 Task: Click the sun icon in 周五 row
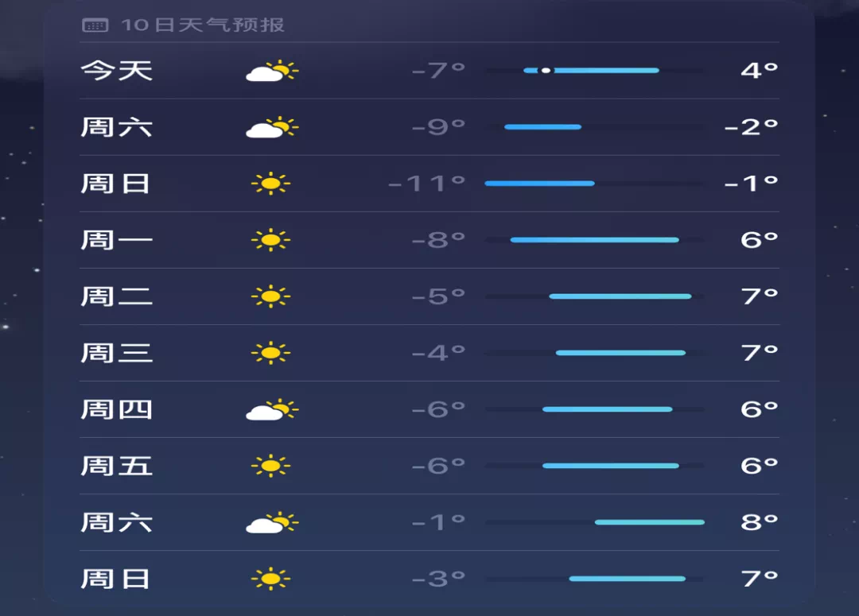pyautogui.click(x=270, y=466)
